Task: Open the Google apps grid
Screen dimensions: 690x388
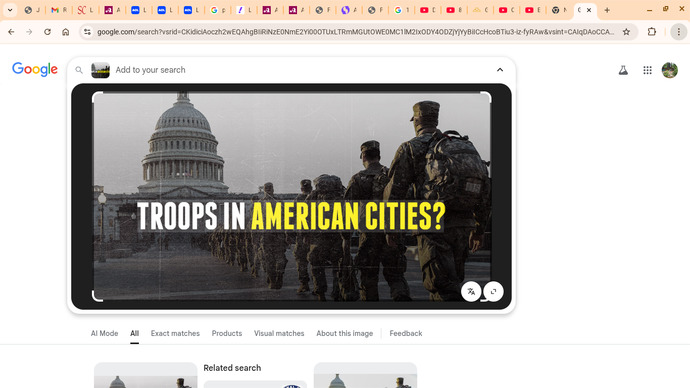Action: 647,70
